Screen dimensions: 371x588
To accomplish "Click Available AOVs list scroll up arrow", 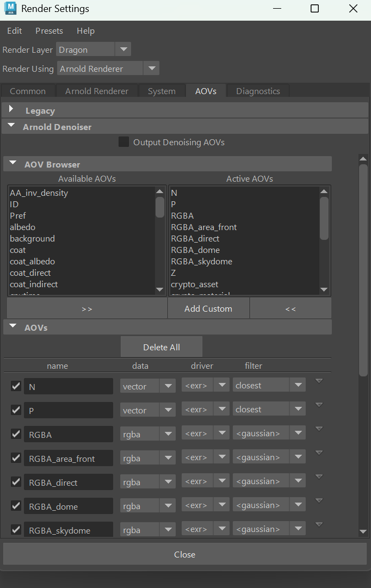I will click(x=160, y=191).
